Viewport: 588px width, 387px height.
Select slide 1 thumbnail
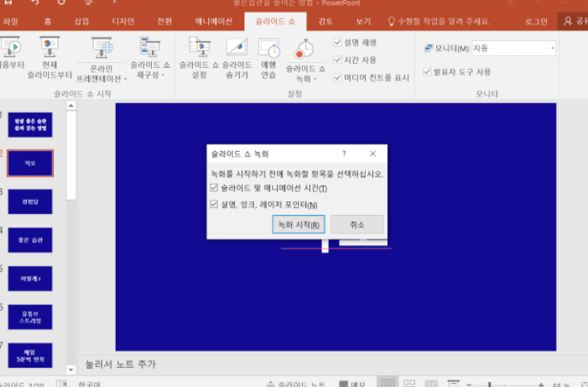point(30,124)
